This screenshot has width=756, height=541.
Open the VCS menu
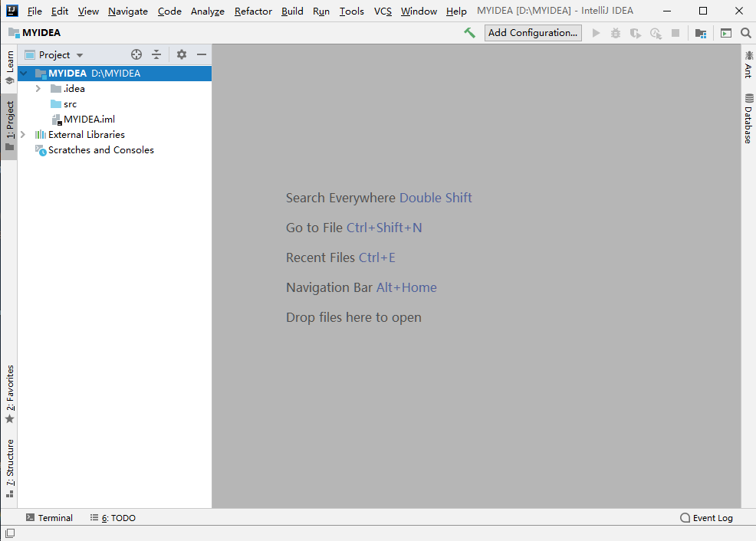click(x=383, y=11)
